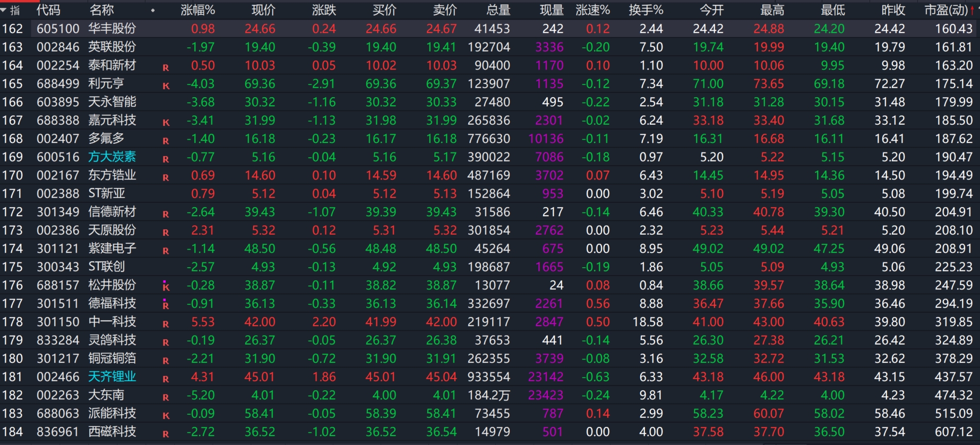Click the 今开 column header
This screenshot has width=980, height=445.
(711, 10)
